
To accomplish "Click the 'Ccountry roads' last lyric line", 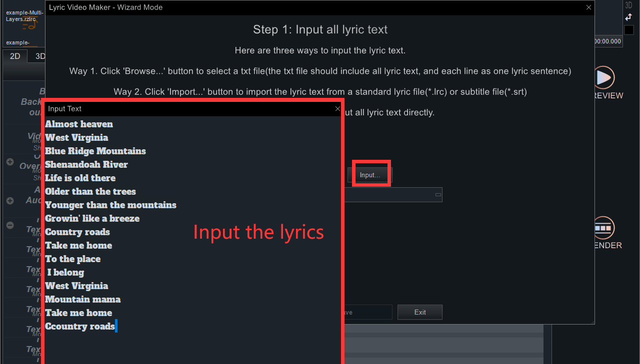I will coord(80,326).
